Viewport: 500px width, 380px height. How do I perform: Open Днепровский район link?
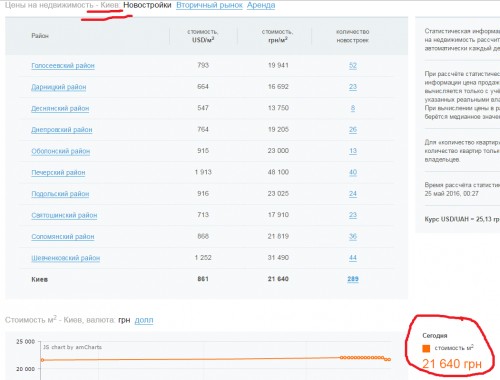click(x=62, y=130)
